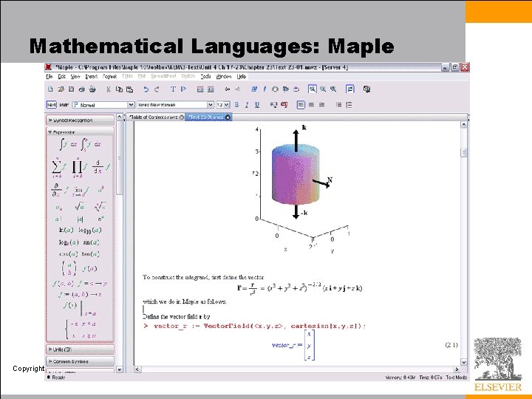Open the View menu
The width and height of the screenshot is (532, 399).
click(x=75, y=77)
